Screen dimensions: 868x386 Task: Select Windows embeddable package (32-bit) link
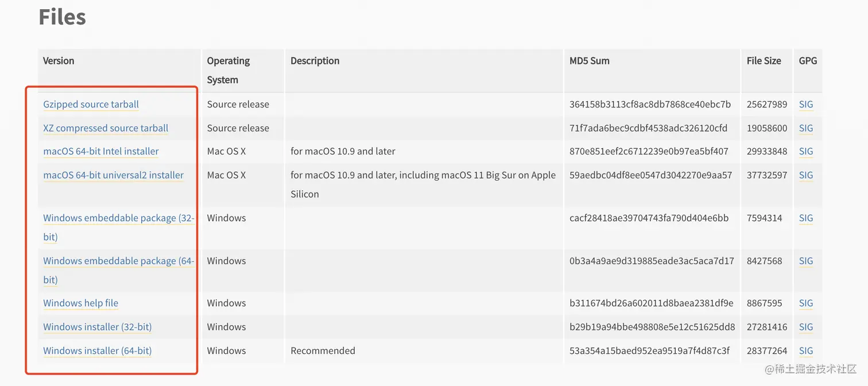click(118, 218)
